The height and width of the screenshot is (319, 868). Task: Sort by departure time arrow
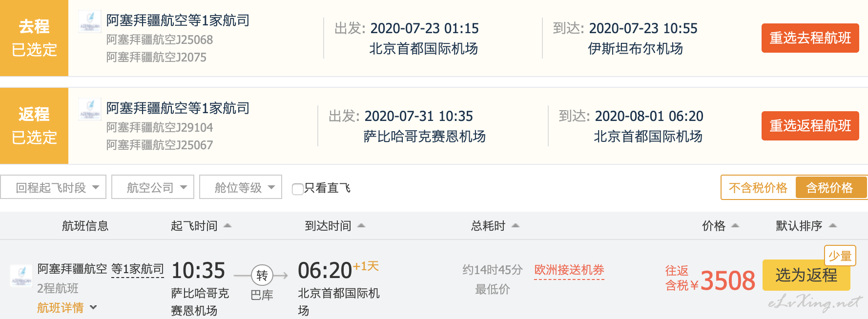(x=227, y=225)
